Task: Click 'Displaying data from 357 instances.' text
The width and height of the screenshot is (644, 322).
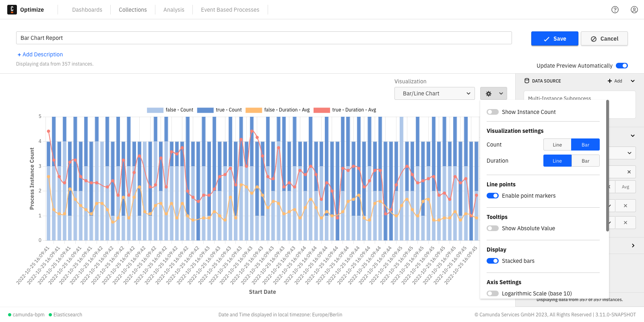Action: pos(55,64)
